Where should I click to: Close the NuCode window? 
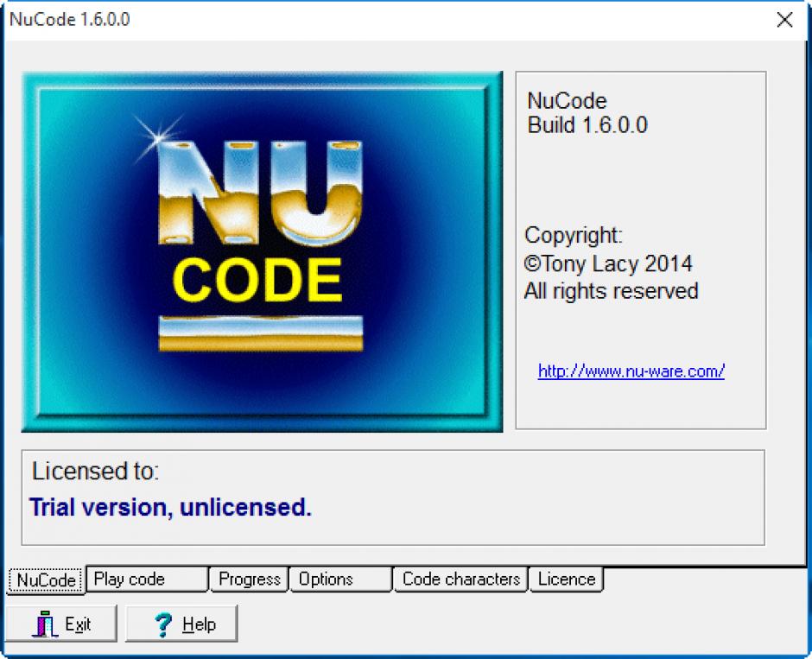tap(784, 20)
